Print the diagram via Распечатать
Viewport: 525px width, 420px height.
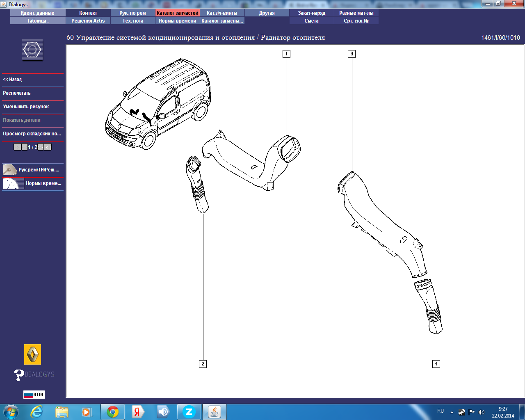pos(17,93)
